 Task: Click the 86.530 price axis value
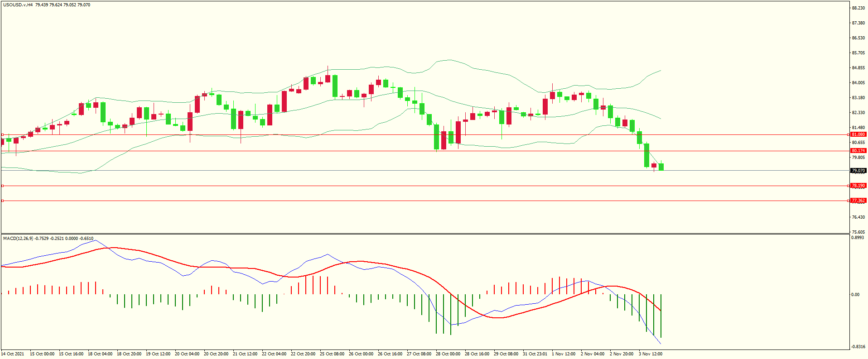point(858,38)
